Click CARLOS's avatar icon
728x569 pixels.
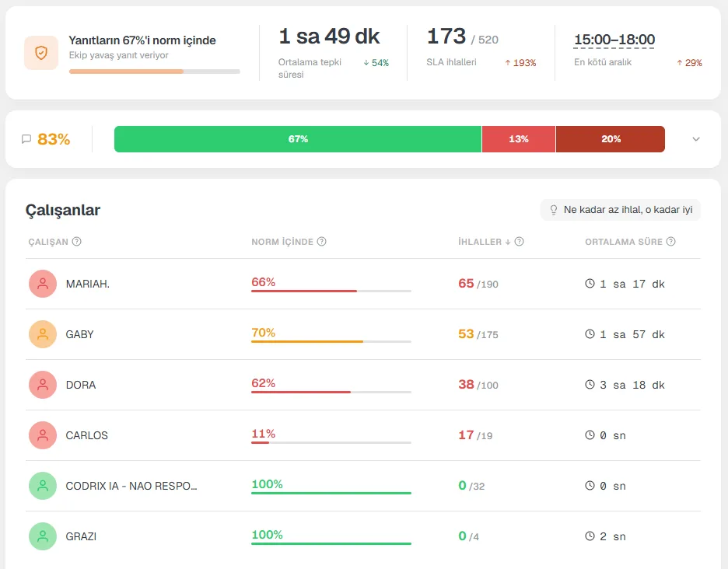(43, 435)
